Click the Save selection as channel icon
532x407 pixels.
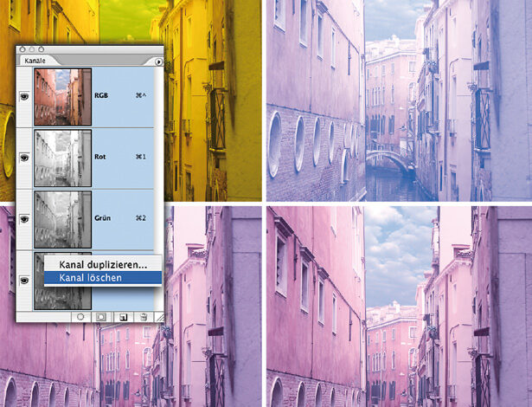coord(100,317)
